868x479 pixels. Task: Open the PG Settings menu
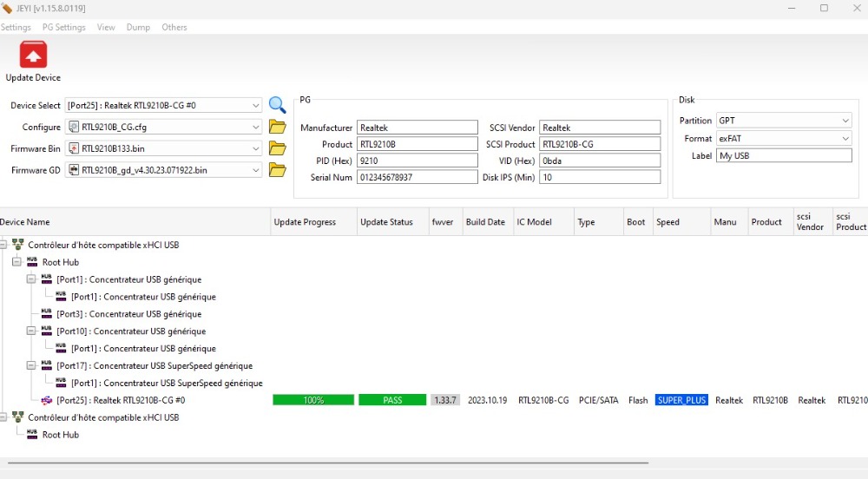pos(64,27)
